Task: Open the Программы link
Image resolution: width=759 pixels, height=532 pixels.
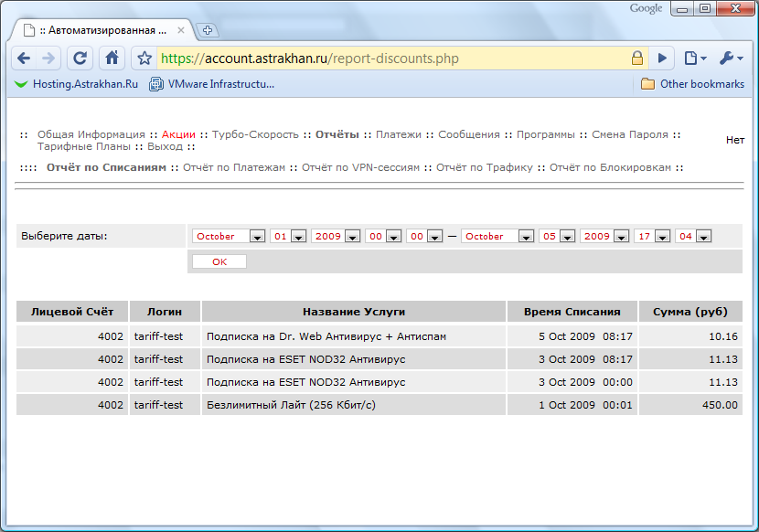Action: click(546, 134)
